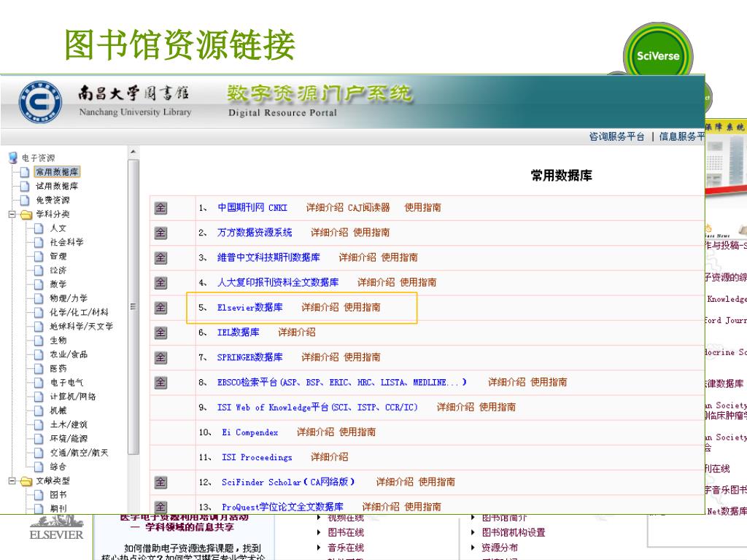Click the tree panel scrollbar up arrow
This screenshot has height=560, width=747.
[x=133, y=152]
